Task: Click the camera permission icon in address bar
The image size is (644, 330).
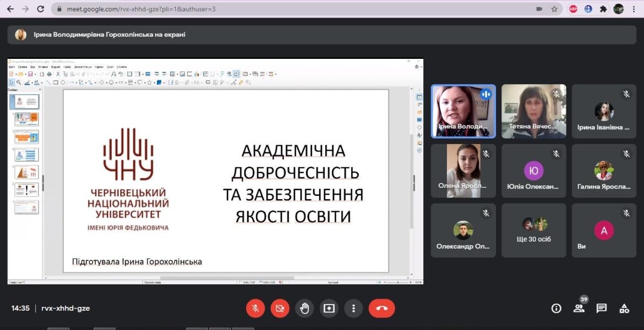Action: 539,9
